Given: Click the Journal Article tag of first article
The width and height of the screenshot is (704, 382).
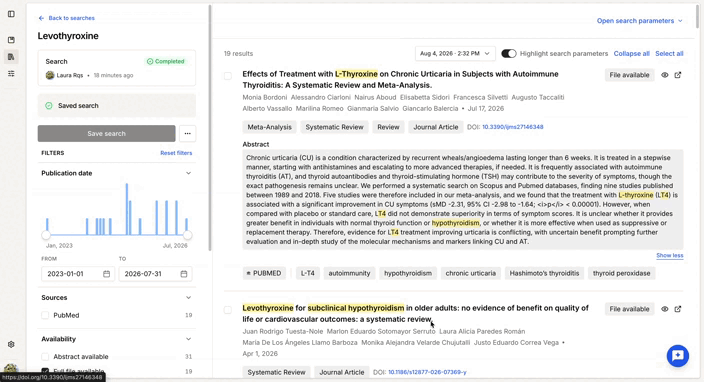Looking at the screenshot, I should (x=436, y=127).
